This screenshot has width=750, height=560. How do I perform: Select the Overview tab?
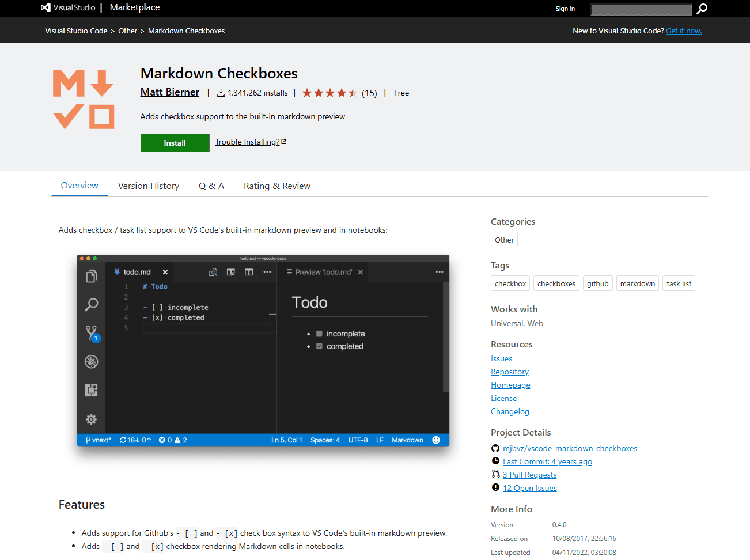click(79, 186)
